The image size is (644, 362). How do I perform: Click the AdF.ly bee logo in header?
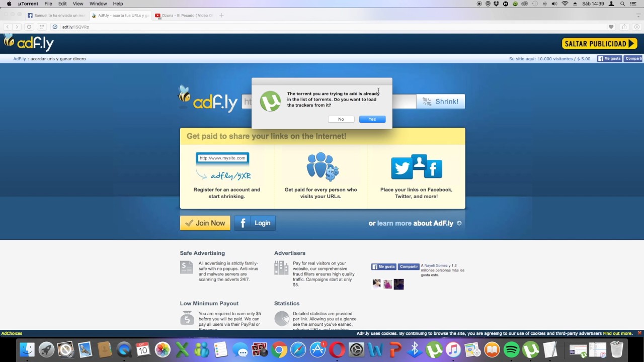pyautogui.click(x=28, y=43)
